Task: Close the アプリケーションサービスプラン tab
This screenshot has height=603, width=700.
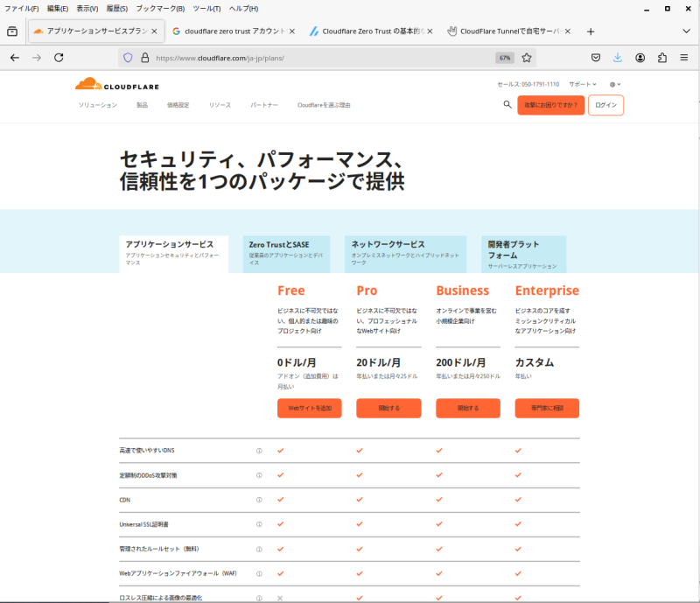Action: 154,32
